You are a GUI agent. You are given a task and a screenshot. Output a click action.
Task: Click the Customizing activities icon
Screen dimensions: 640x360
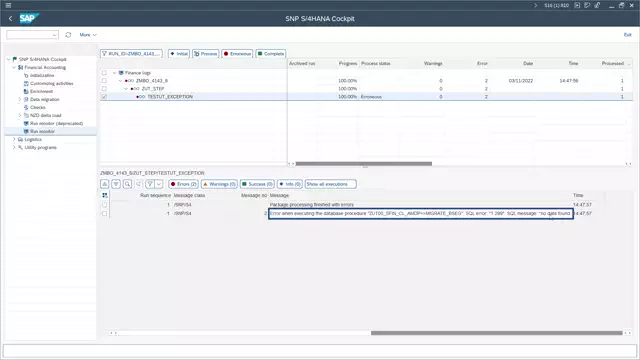pyautogui.click(x=26, y=83)
